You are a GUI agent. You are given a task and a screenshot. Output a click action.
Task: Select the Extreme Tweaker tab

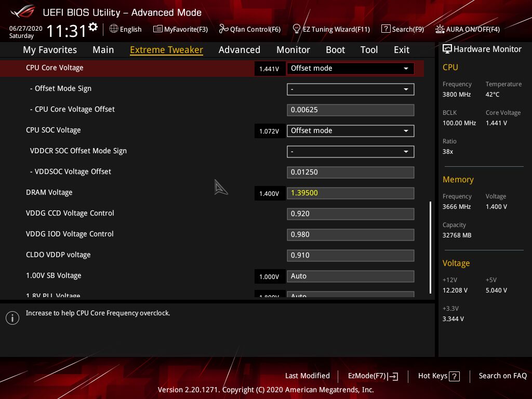click(x=166, y=49)
